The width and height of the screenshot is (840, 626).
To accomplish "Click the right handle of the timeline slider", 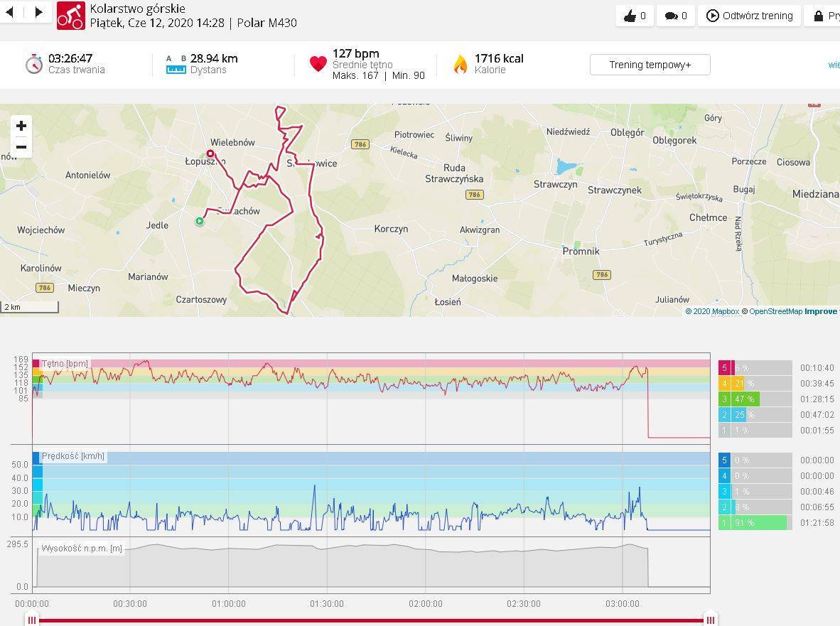I will click(709, 619).
